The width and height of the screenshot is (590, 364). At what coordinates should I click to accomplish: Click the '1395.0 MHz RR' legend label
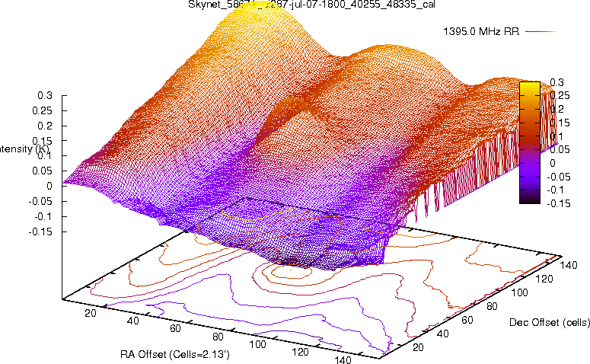[481, 32]
